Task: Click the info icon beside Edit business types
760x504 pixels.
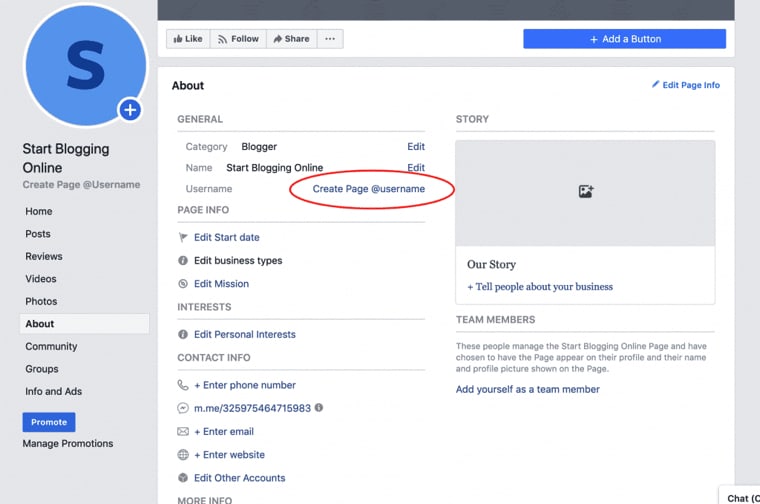Action: tap(183, 261)
